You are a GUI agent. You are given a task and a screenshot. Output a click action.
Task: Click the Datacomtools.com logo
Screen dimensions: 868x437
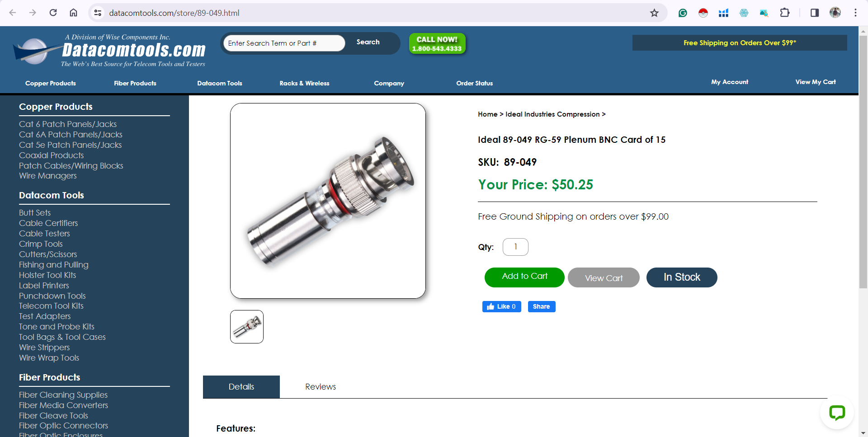click(109, 51)
